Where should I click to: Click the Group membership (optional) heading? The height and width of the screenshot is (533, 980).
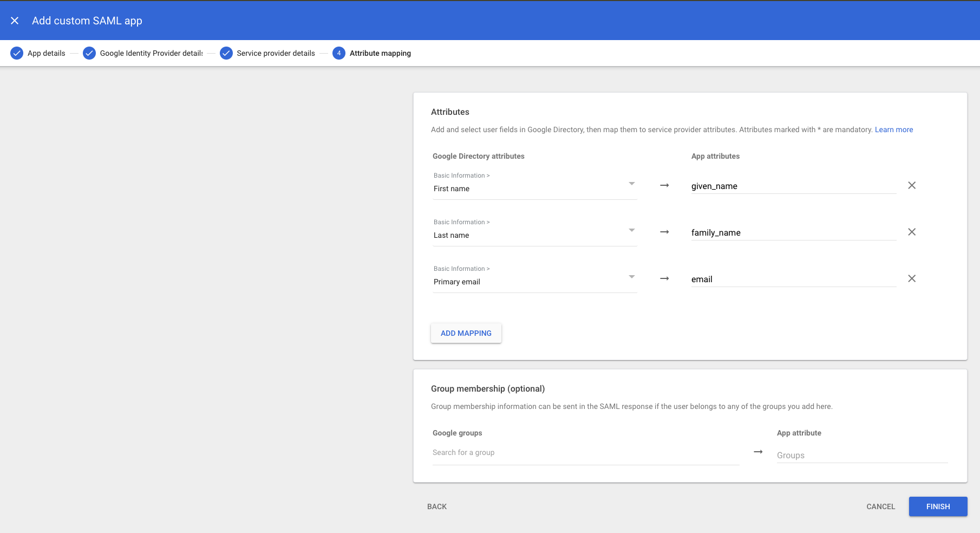click(488, 388)
